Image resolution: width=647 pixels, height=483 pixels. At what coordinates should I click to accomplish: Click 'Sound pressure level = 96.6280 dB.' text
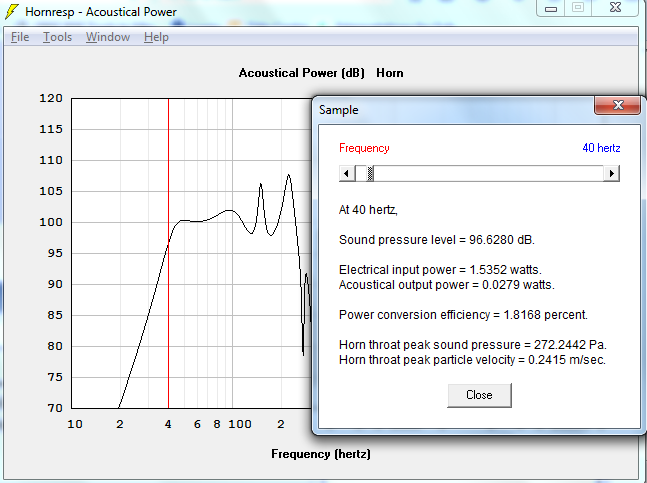coord(437,240)
